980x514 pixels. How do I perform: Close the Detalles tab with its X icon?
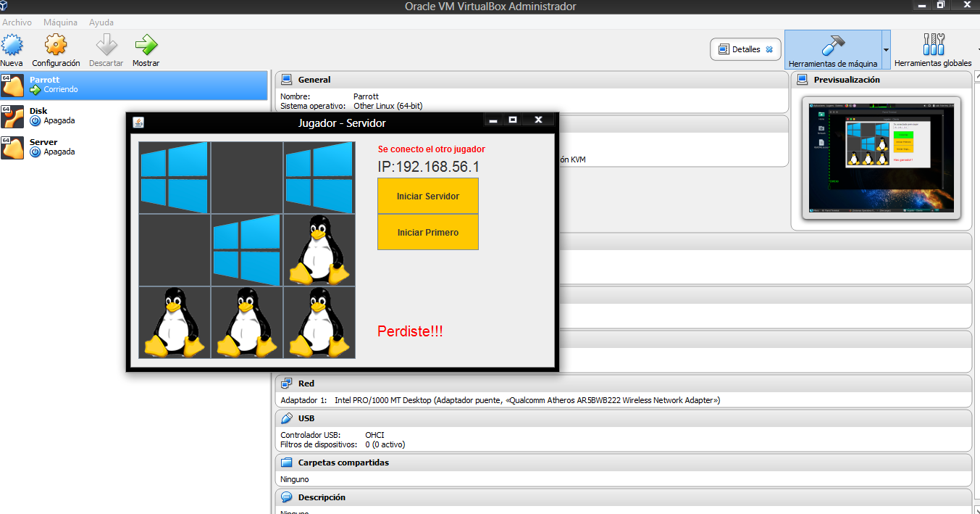click(x=769, y=49)
